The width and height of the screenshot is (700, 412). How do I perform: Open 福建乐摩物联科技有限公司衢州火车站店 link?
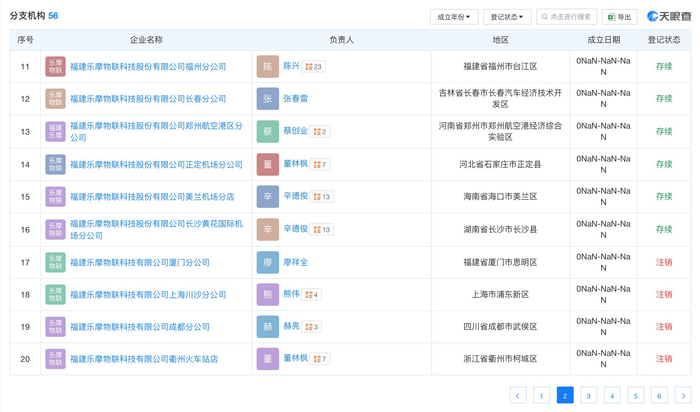pos(143,359)
